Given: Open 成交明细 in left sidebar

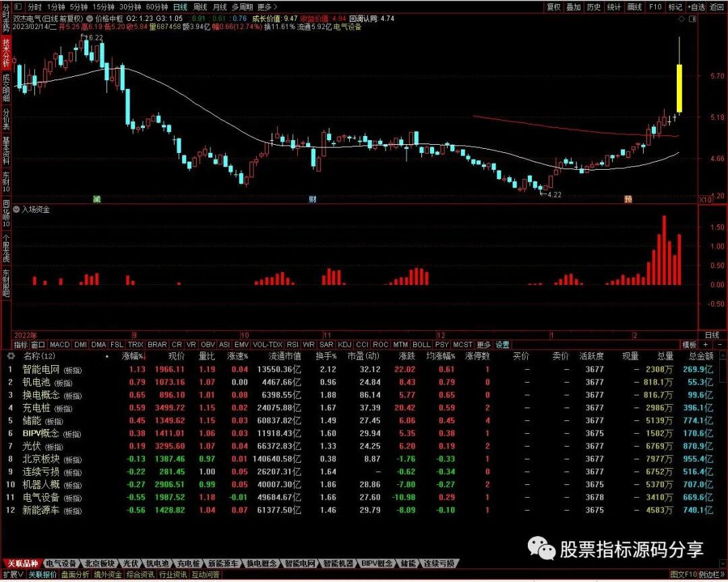Looking at the screenshot, I should (6, 88).
